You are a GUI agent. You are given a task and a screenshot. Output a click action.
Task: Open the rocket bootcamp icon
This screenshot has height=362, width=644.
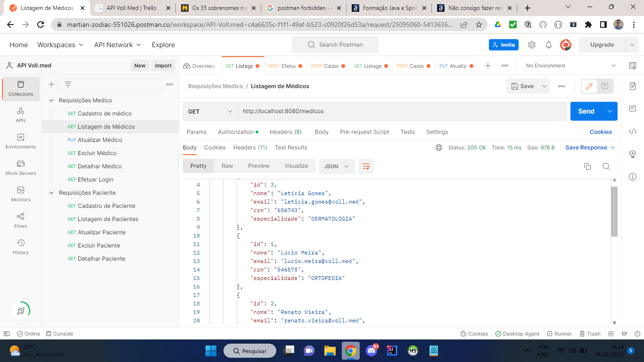(x=21, y=310)
